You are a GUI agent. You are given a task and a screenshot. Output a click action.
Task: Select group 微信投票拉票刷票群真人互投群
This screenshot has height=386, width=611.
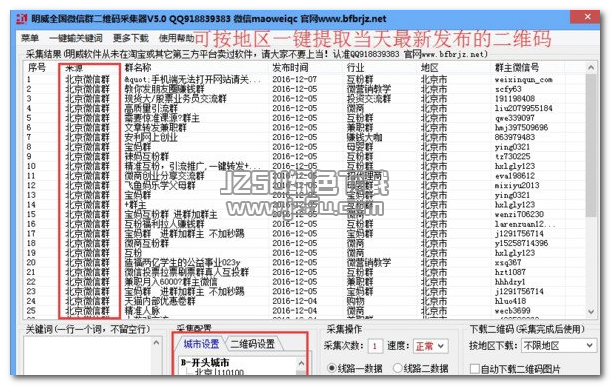tap(187, 272)
